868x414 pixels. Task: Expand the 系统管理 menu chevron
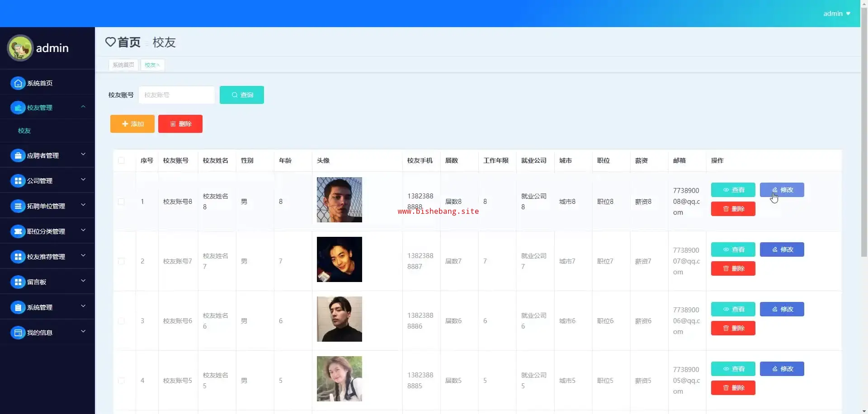[83, 306]
